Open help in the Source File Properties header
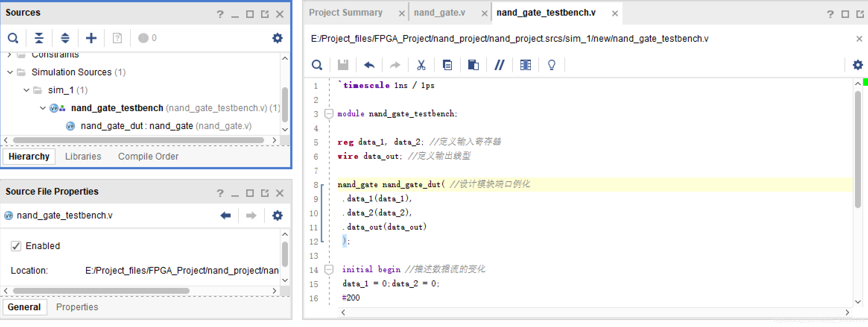868x327 pixels. [220, 193]
